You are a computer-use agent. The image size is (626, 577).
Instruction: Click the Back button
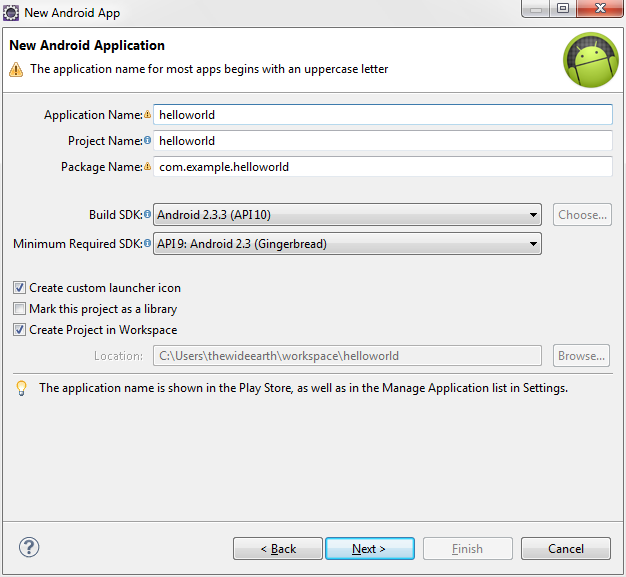(x=278, y=549)
